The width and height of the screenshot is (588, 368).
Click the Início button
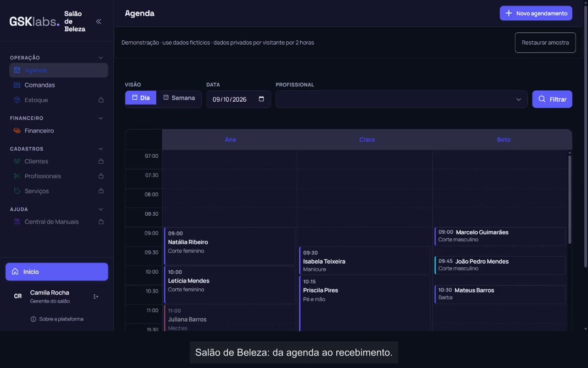tap(57, 271)
